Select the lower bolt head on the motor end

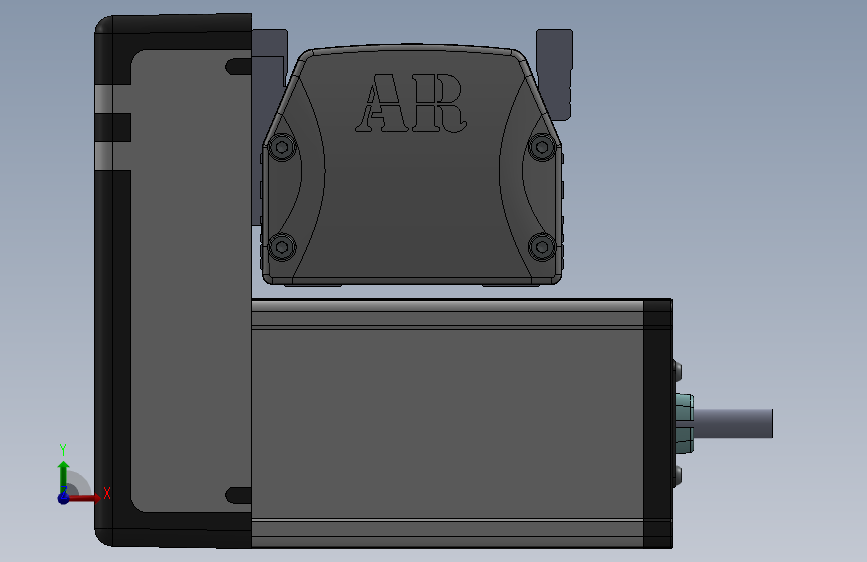coord(677,477)
